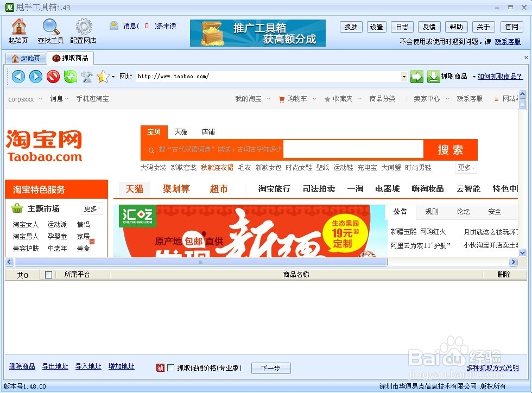
Task: Click the 主题市场 basket icon
Action: [17, 208]
